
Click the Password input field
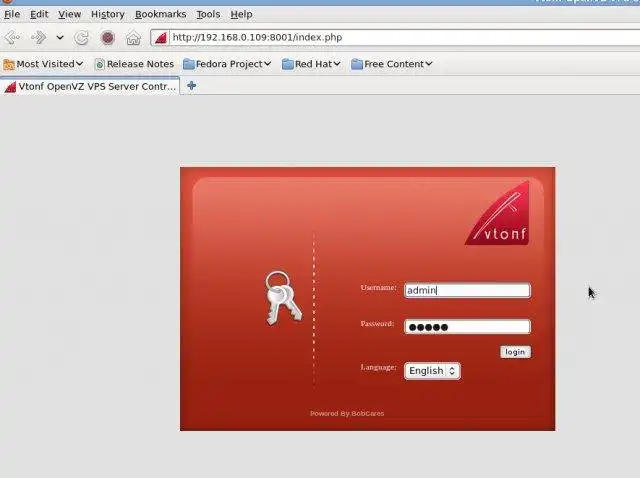tap(467, 327)
